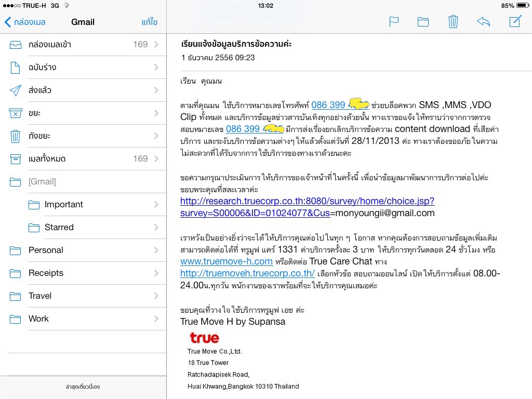The width and height of the screenshot is (532, 399).
Task: Open the ส่งแล้ว sent mailbox
Action: click(83, 90)
